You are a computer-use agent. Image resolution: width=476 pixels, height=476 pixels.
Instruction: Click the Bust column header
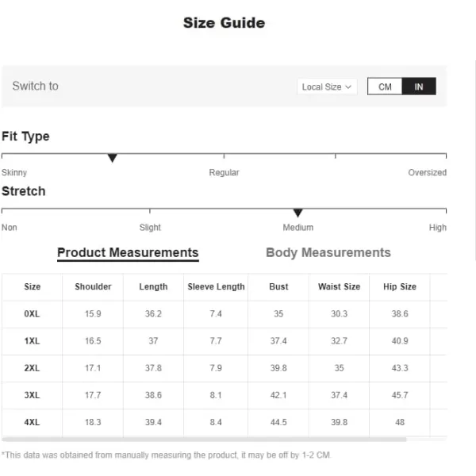(278, 286)
